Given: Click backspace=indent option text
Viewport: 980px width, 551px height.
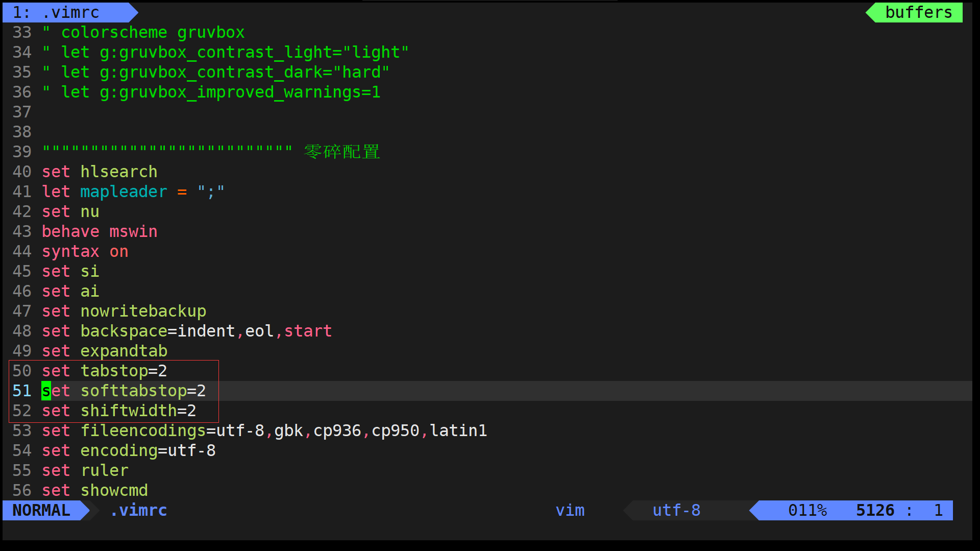Looking at the screenshot, I should [158, 331].
